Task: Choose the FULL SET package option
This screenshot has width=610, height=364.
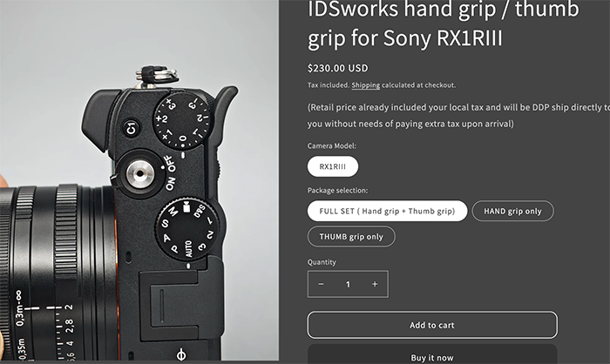Action: [x=387, y=211]
